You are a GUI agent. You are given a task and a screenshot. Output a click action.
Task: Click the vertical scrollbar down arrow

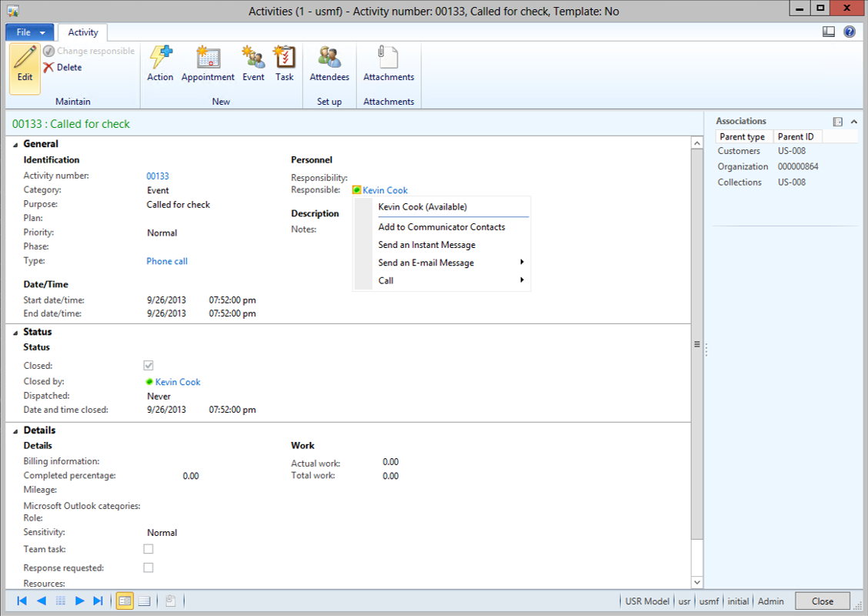click(x=697, y=582)
